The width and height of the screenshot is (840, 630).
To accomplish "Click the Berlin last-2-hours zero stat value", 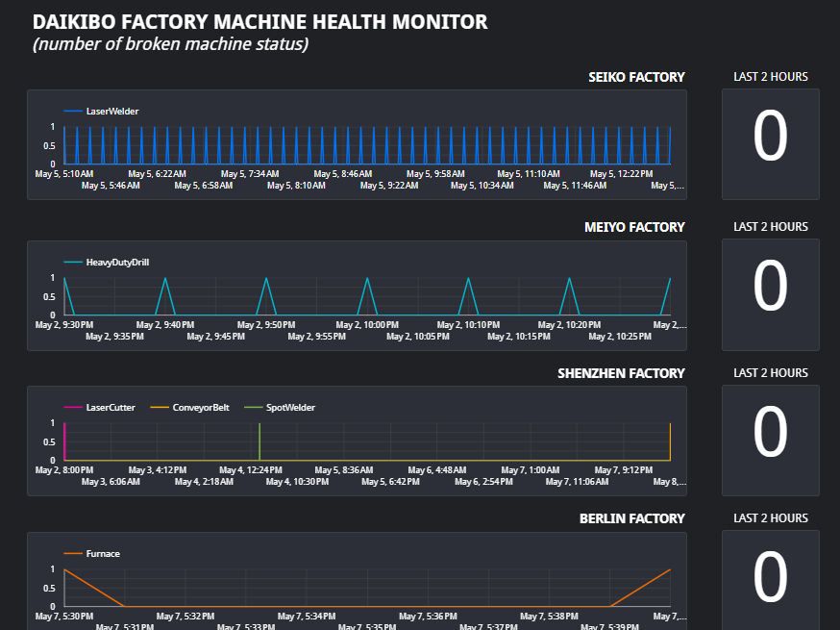I will (770, 578).
